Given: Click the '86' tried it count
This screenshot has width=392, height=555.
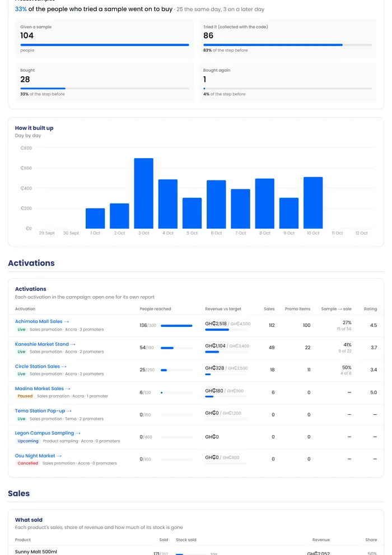Looking at the screenshot, I should coord(208,35).
